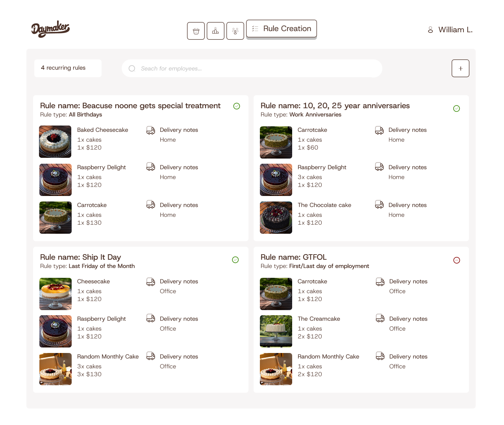
Task: Toggle the active check on the Ship It Day rule
Action: 235,260
